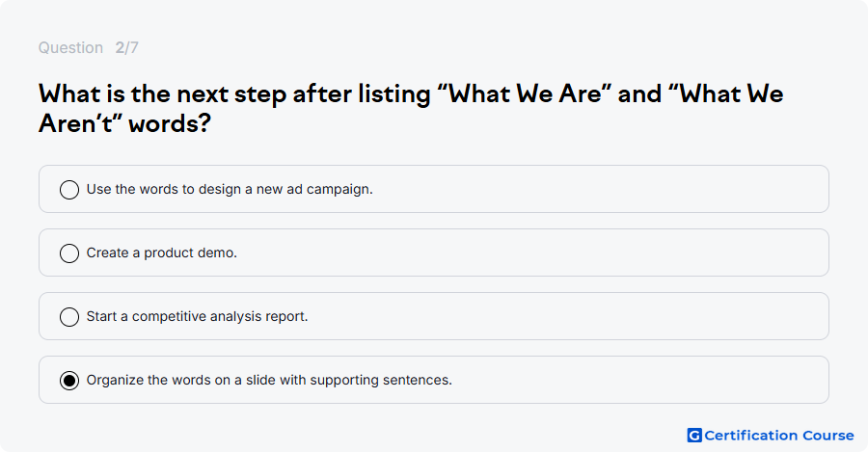Click 'Aren't words?' in the heading
868x452 pixels.
pos(124,122)
